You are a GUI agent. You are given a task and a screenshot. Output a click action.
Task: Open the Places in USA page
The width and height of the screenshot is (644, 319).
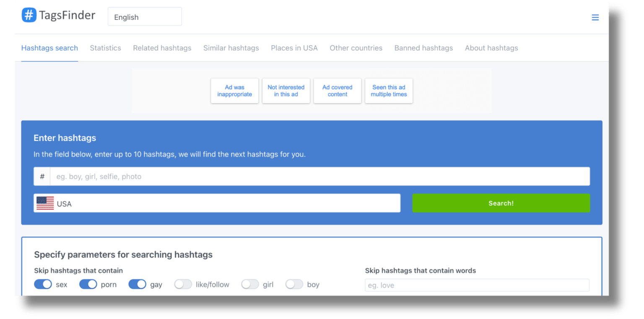tap(294, 48)
